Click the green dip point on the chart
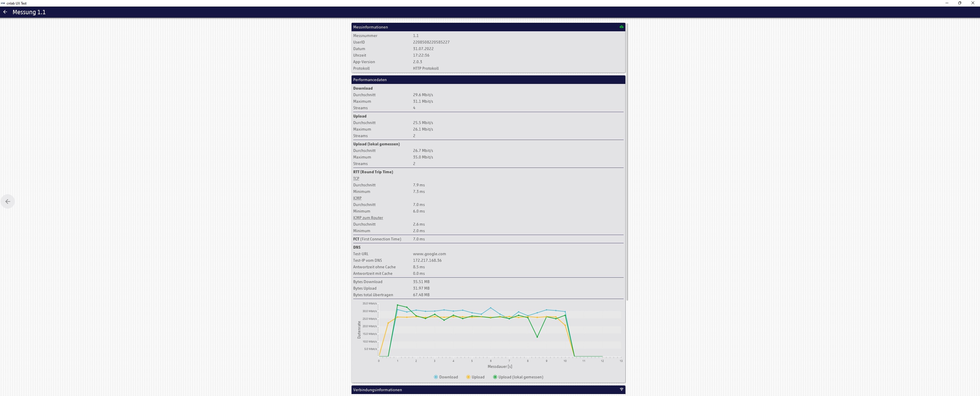This screenshot has width=980, height=396. [x=537, y=337]
